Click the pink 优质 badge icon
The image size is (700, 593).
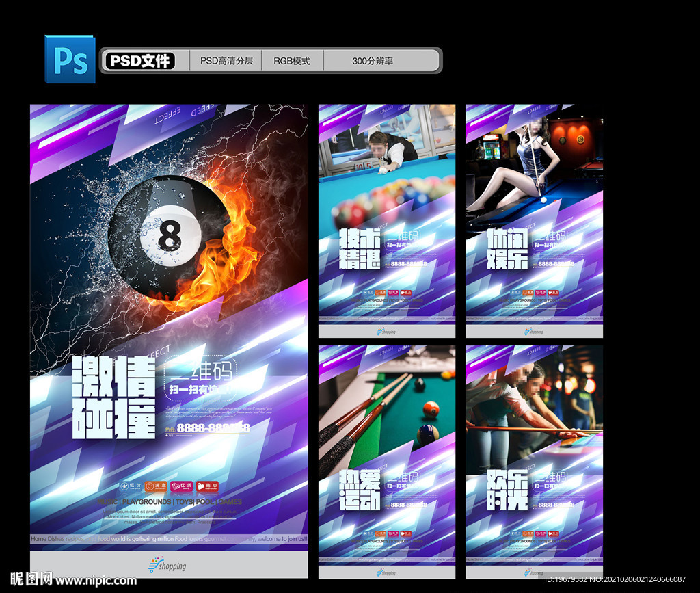181,486
